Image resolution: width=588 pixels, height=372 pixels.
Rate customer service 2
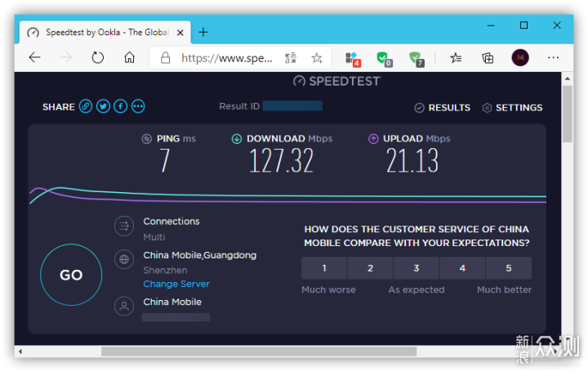pyautogui.click(x=370, y=268)
